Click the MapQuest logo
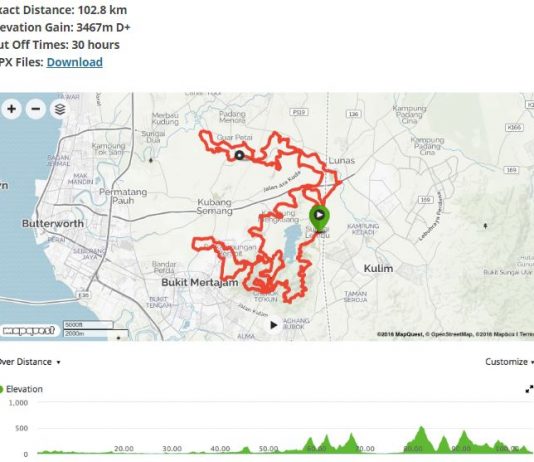Image resolution: width=534 pixels, height=462 pixels. tap(28, 330)
